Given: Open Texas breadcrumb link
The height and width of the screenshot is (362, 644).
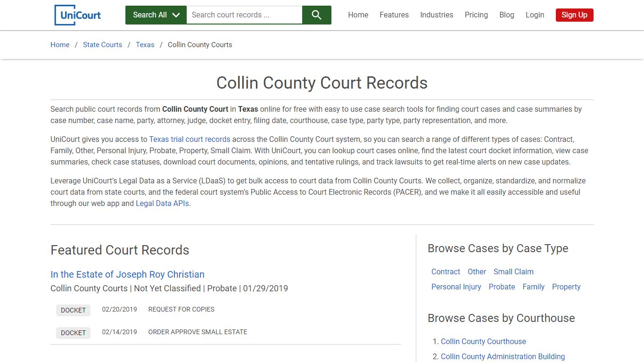Looking at the screenshot, I should coord(145,45).
